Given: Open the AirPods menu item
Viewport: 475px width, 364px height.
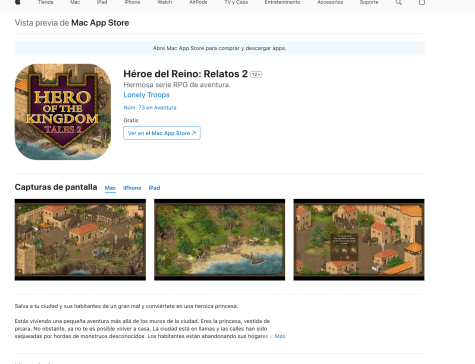Looking at the screenshot, I should [198, 2].
